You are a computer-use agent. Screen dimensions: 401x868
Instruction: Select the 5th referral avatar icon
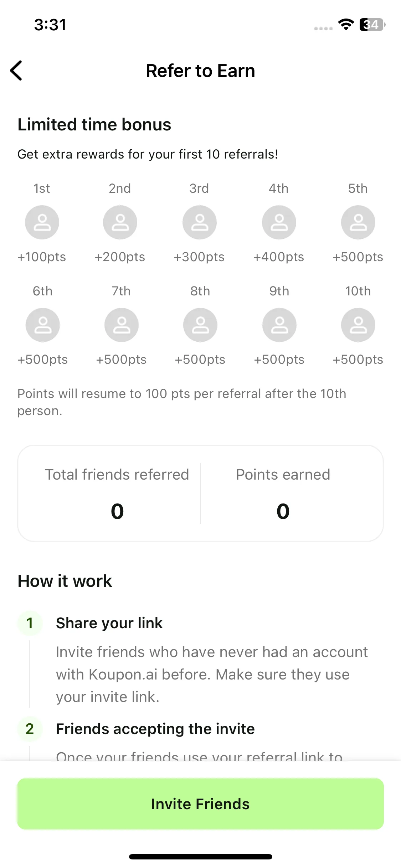(358, 222)
